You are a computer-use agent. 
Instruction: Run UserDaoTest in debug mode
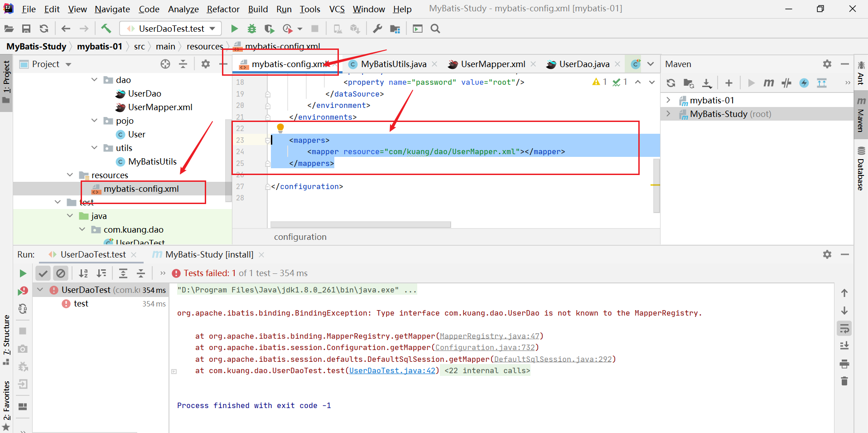coord(252,28)
